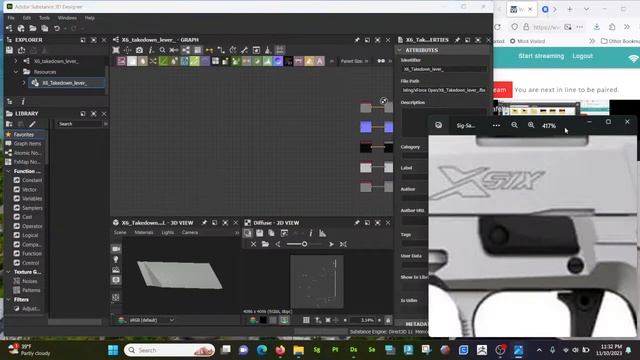Click the purple node in the graph
This screenshot has height=360, width=640.
(x=366, y=127)
